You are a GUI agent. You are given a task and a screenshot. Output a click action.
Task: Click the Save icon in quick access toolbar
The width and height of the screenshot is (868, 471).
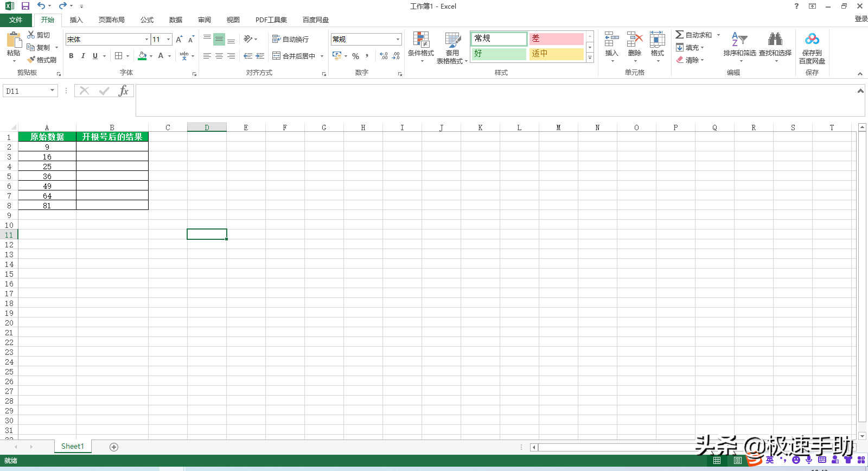click(x=25, y=6)
